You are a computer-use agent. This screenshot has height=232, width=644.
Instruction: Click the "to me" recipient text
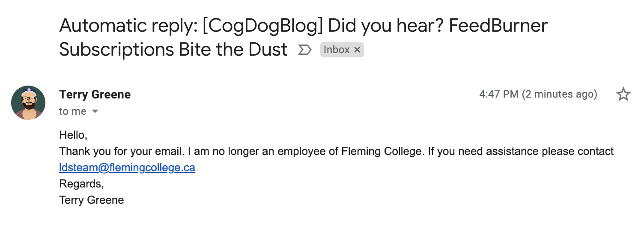click(x=73, y=112)
